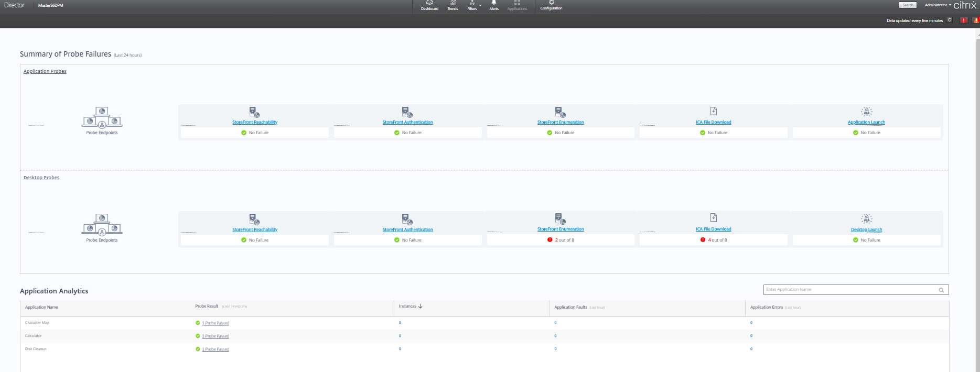Click the red critical alert indicator
980x372 pixels.
click(x=964, y=20)
